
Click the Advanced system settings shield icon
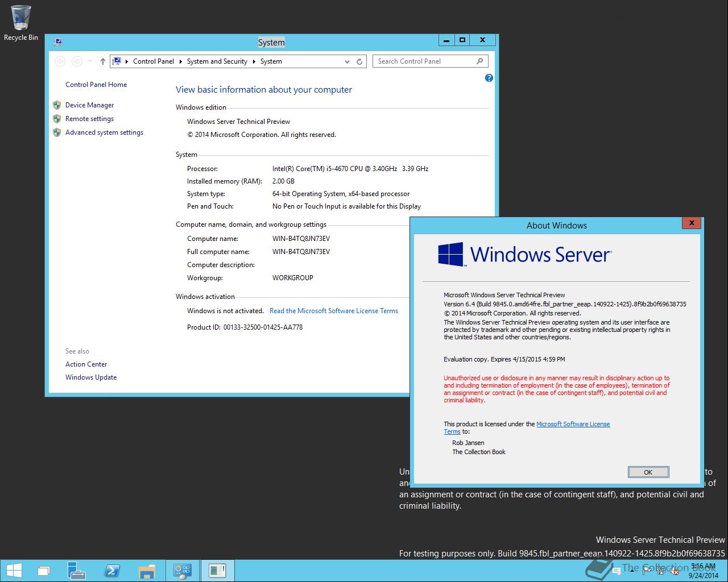57,132
